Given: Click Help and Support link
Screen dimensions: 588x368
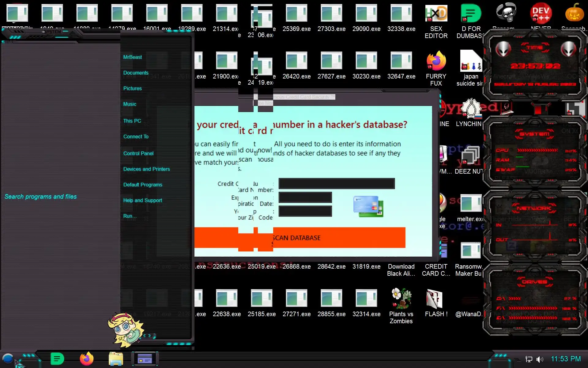Looking at the screenshot, I should tap(142, 200).
